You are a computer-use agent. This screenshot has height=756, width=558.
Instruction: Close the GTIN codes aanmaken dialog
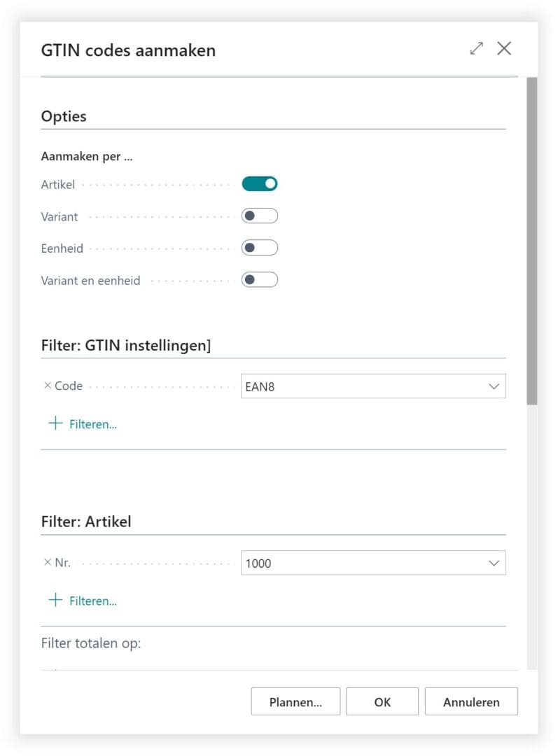tap(504, 48)
